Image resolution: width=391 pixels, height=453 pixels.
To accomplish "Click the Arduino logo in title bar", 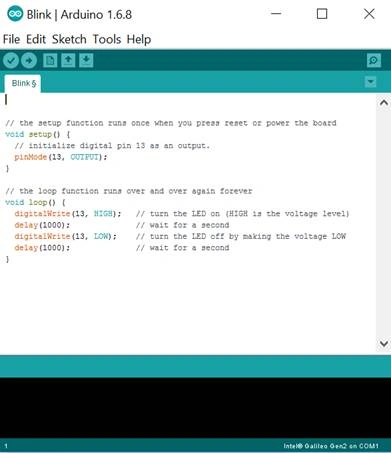I will click(x=15, y=14).
